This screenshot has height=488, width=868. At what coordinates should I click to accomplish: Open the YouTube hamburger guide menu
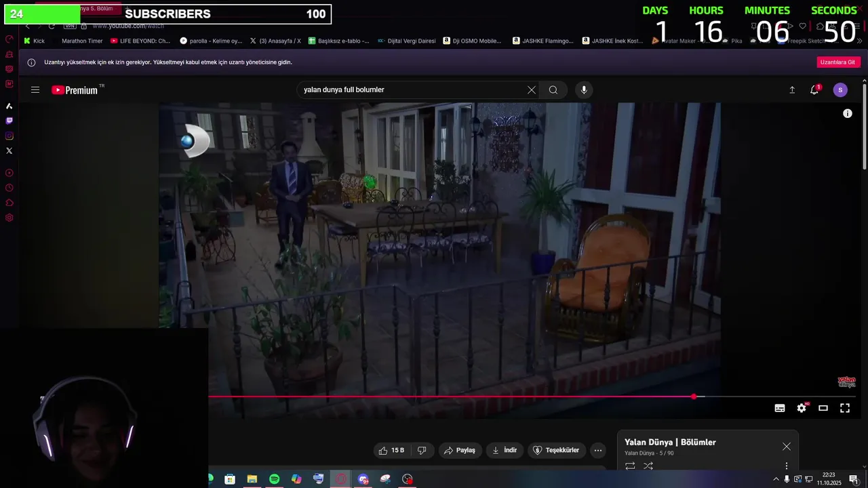tap(35, 89)
